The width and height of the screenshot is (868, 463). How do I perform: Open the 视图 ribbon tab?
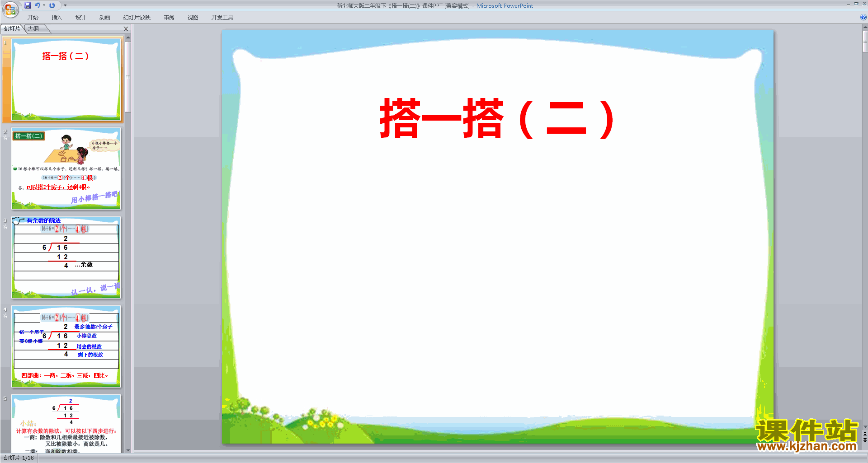pos(193,18)
